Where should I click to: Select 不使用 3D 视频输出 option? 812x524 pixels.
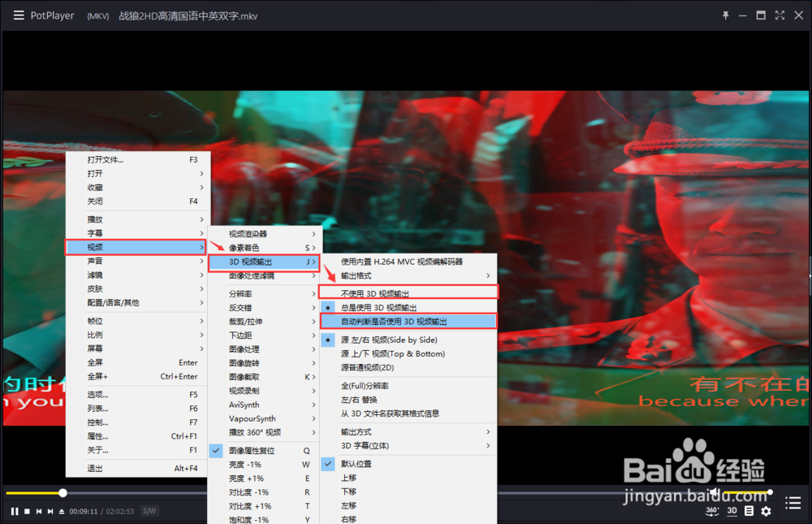pos(408,292)
